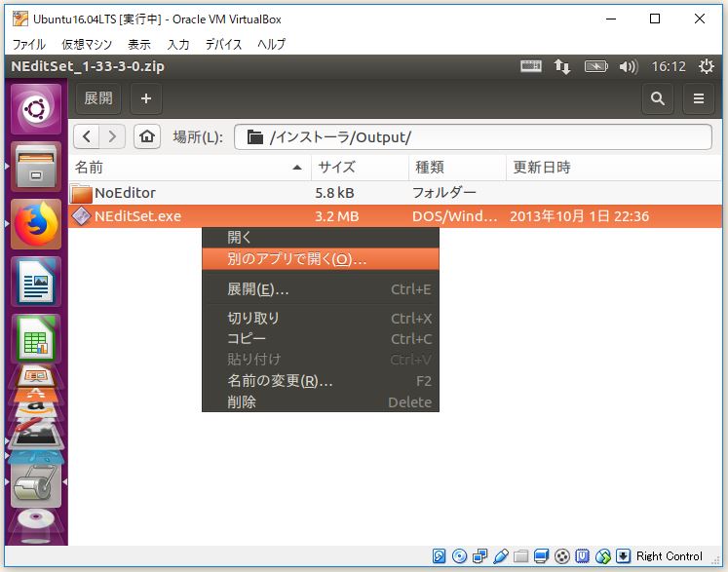Choose 切り取り in the context menu
The width and height of the screenshot is (728, 572).
pos(321,318)
